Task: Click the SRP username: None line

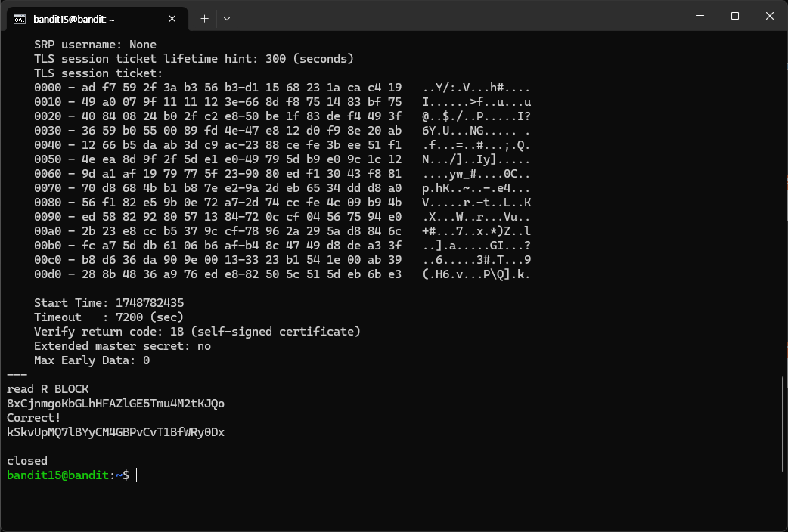Action: 95,45
